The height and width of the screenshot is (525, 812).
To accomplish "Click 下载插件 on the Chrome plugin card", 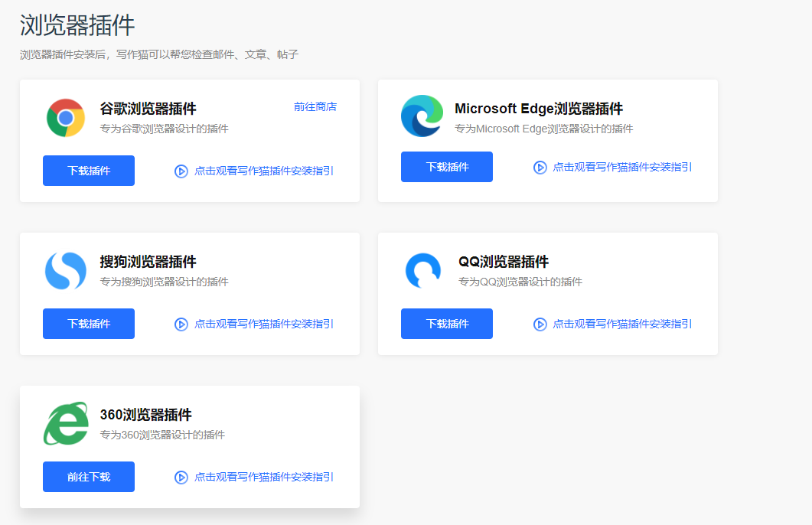I will [88, 170].
